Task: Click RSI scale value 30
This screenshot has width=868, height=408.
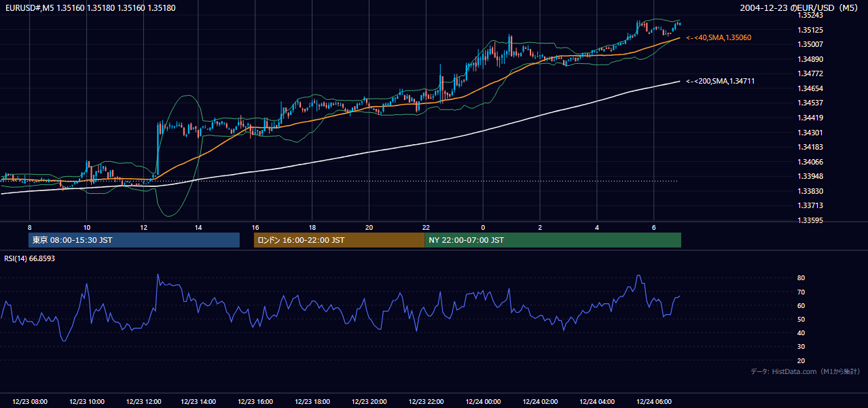Action: pyautogui.click(x=801, y=347)
